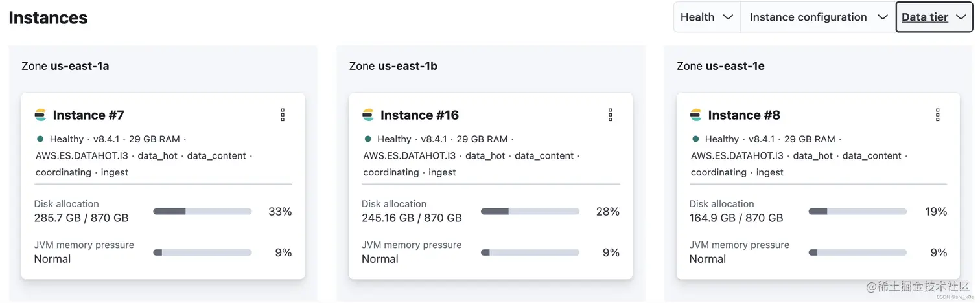980x303 pixels.
Task: Expand the Data tier filter dropdown
Action: coord(933,17)
